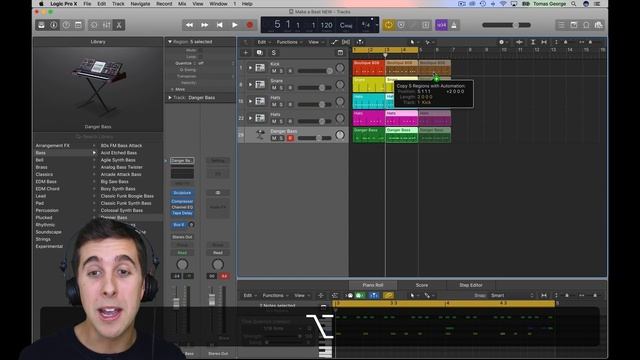Image resolution: width=640 pixels, height=360 pixels.
Task: Click the Search Library field
Action: pos(98,137)
